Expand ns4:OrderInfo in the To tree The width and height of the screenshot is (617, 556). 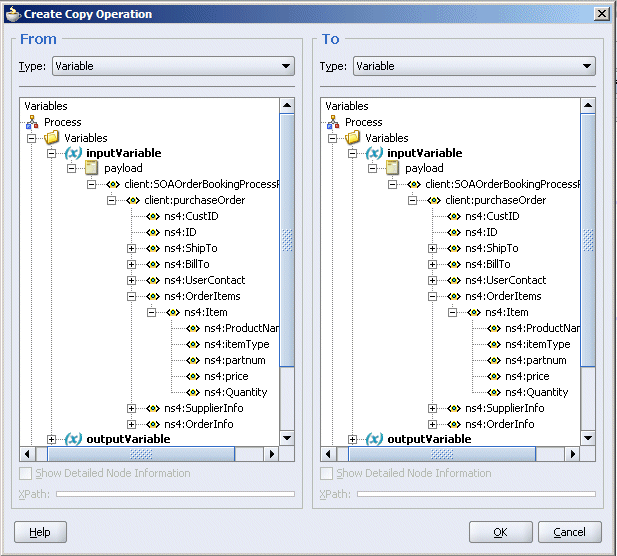[x=432, y=424]
